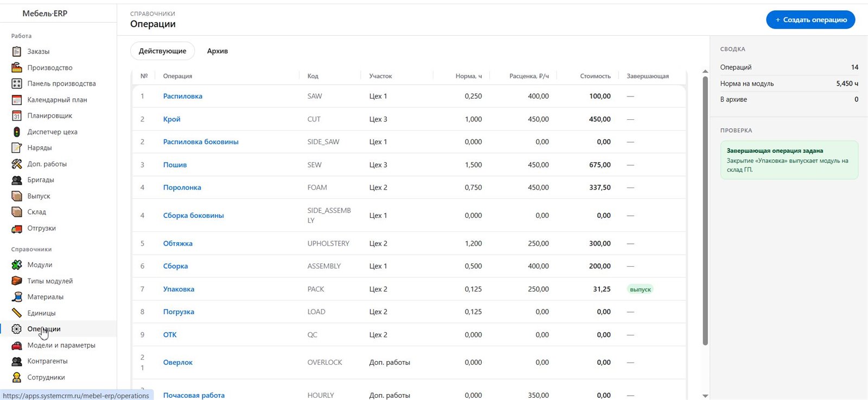This screenshot has width=868, height=400.
Task: Click the Заказы clipboard icon
Action: click(17, 51)
